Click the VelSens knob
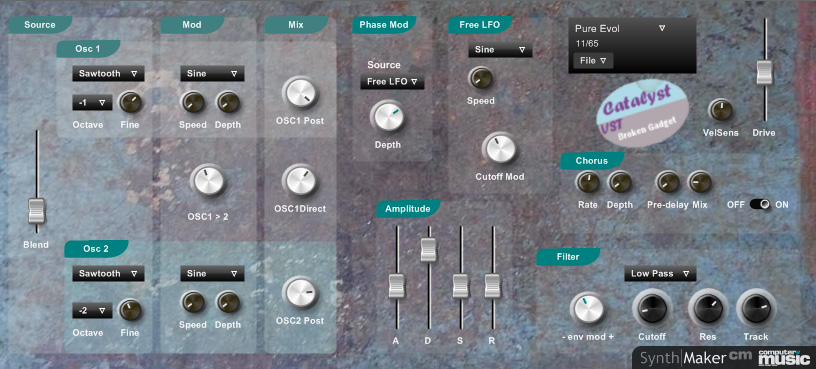This screenshot has width=816, height=369. coord(720,110)
